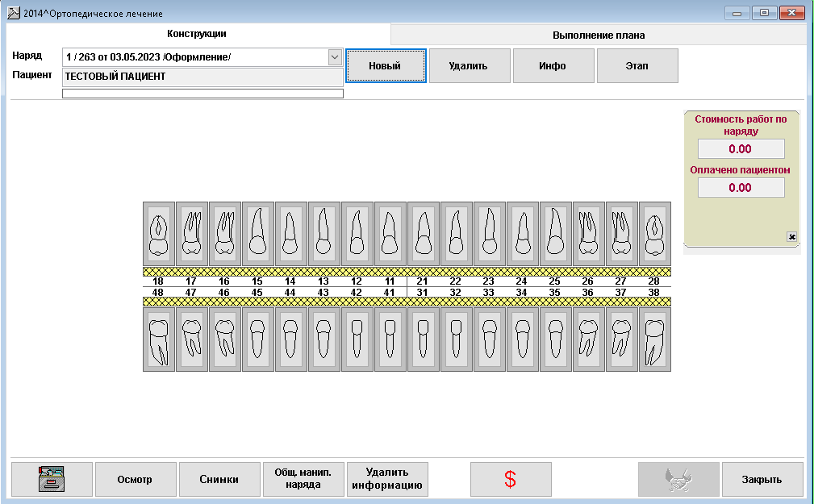Open Снимки images button
Screen dimensions: 814x504
pos(219,479)
